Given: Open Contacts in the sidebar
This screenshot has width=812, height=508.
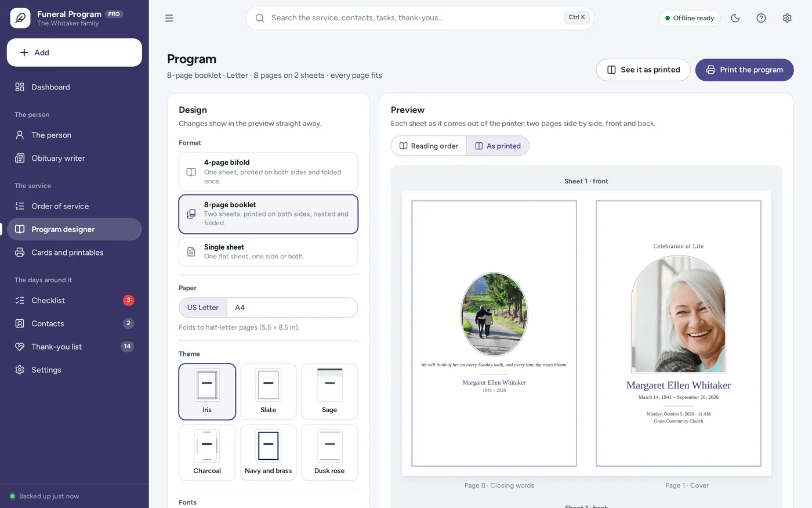Looking at the screenshot, I should tap(74, 323).
